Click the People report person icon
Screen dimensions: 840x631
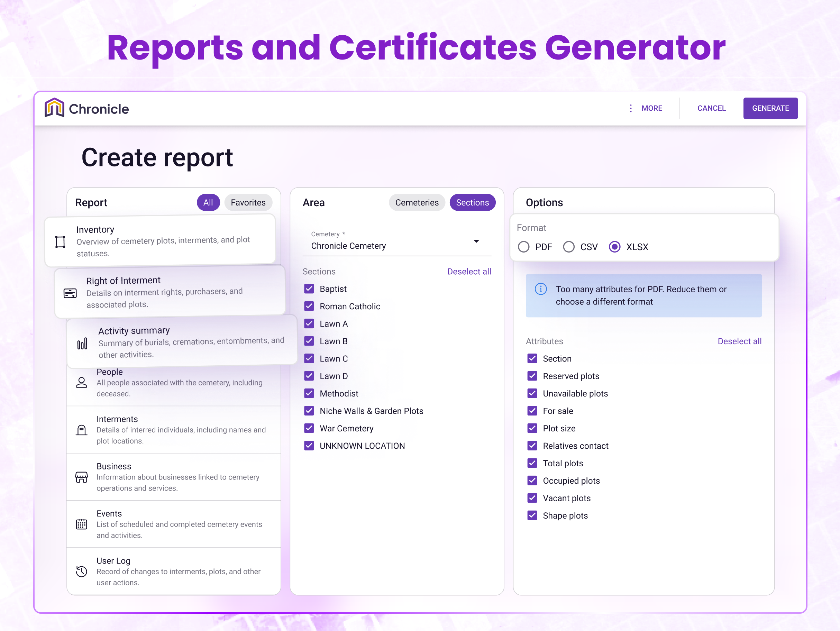82,382
